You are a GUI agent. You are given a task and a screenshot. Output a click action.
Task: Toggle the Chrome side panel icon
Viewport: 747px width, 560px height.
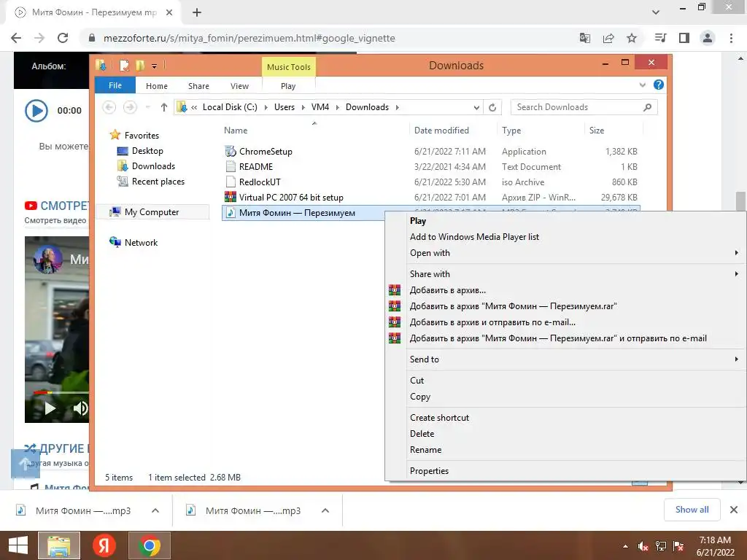(x=684, y=38)
